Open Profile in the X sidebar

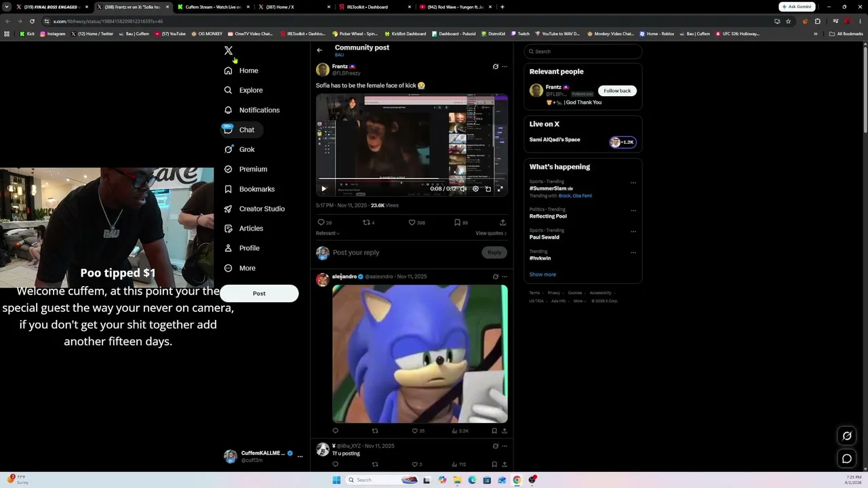[242, 248]
